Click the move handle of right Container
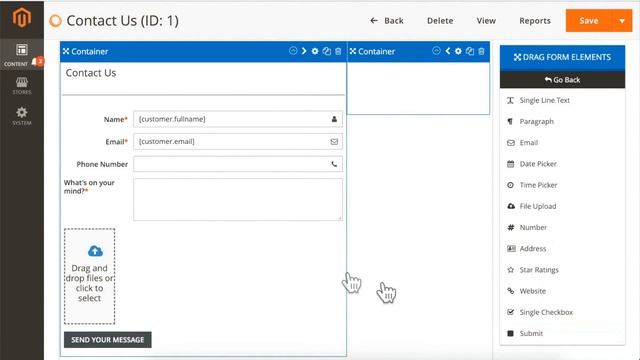The width and height of the screenshot is (640, 360). click(353, 51)
